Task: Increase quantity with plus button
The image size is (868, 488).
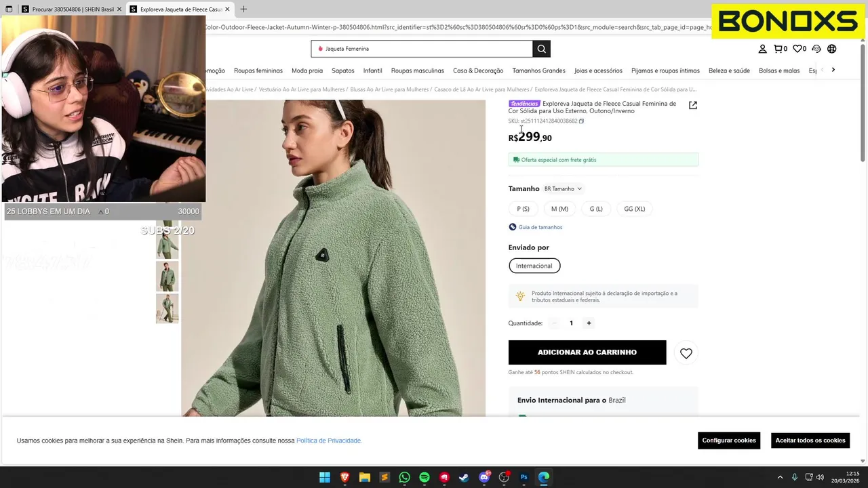Action: point(589,323)
